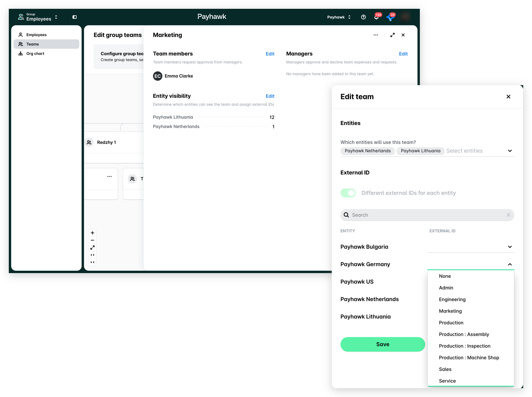The height and width of the screenshot is (397, 532).
Task: Edit the Entity visibility section
Action: [270, 96]
